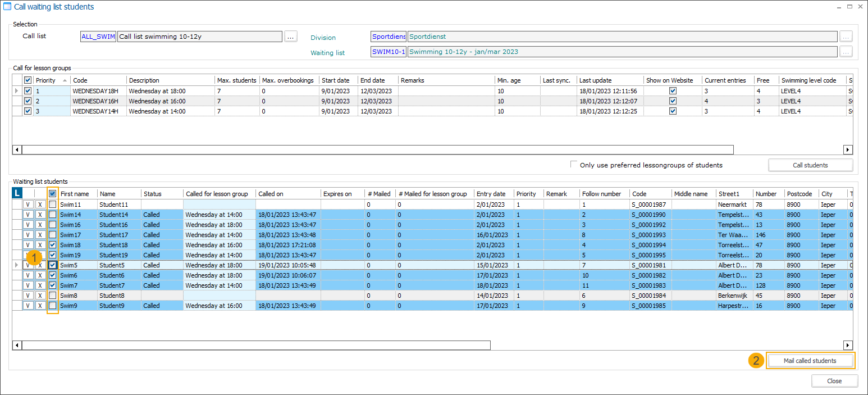Enable 'Only use preferred lessongroups of students'
The width and height of the screenshot is (868, 395).
pyautogui.click(x=574, y=165)
